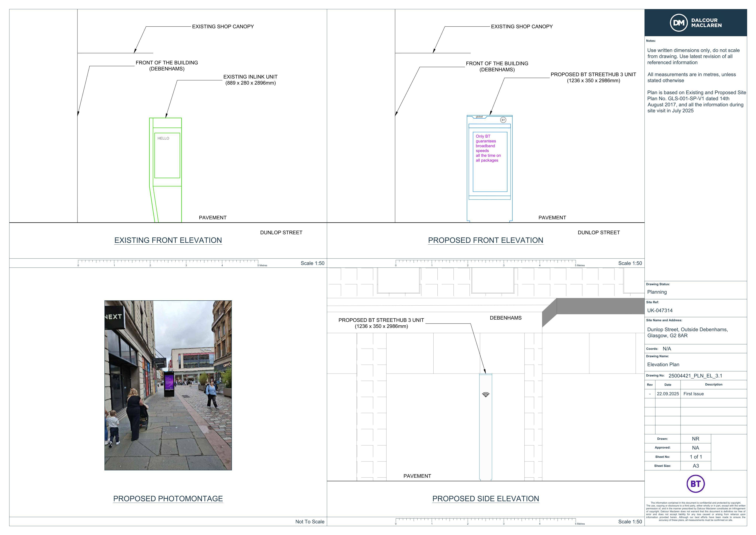Click the 'All measurements are in metres' note
The image size is (756, 535).
691,77
